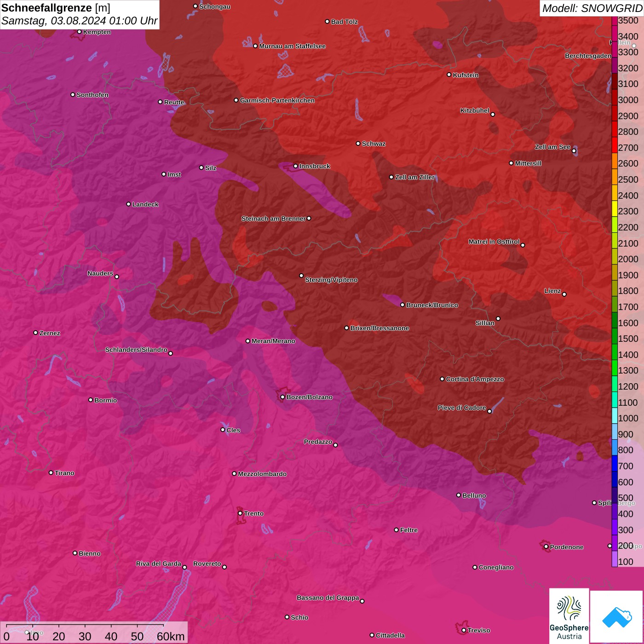
Task: Click the Meran/Merano label
Action: click(x=273, y=341)
